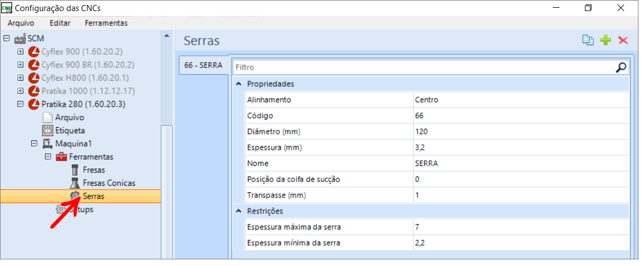Select Fresas in the tree
The image size is (644, 266).
point(93,170)
